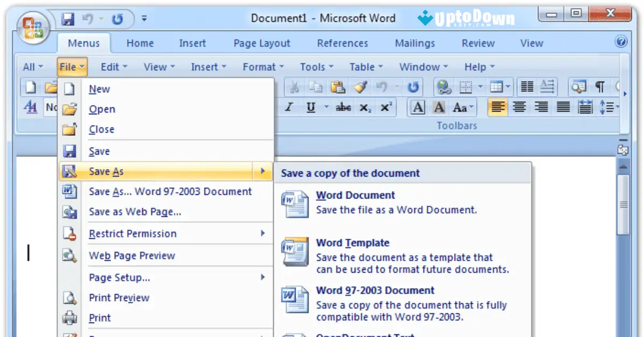Toggle strikethrough formatting

tap(342, 107)
